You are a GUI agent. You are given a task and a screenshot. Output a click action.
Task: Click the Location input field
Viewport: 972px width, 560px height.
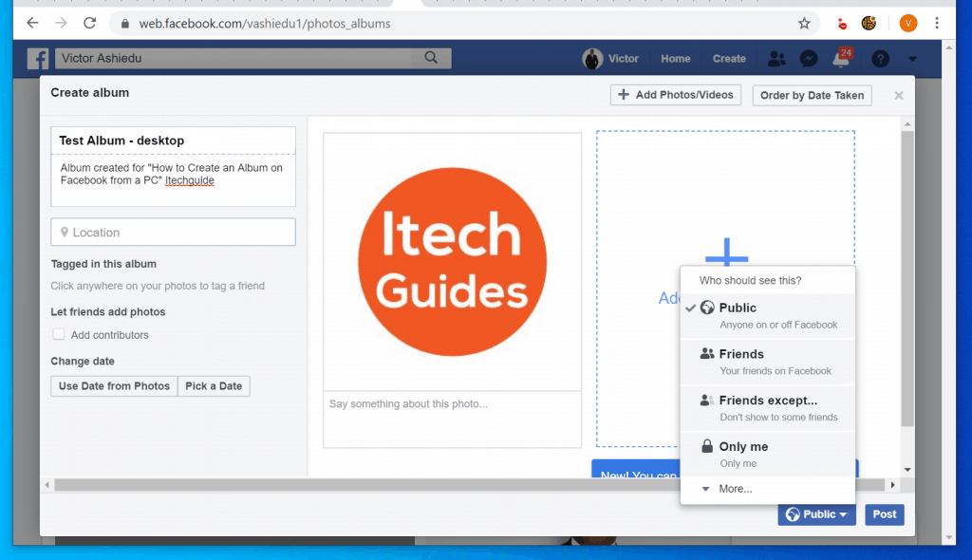[x=173, y=232]
